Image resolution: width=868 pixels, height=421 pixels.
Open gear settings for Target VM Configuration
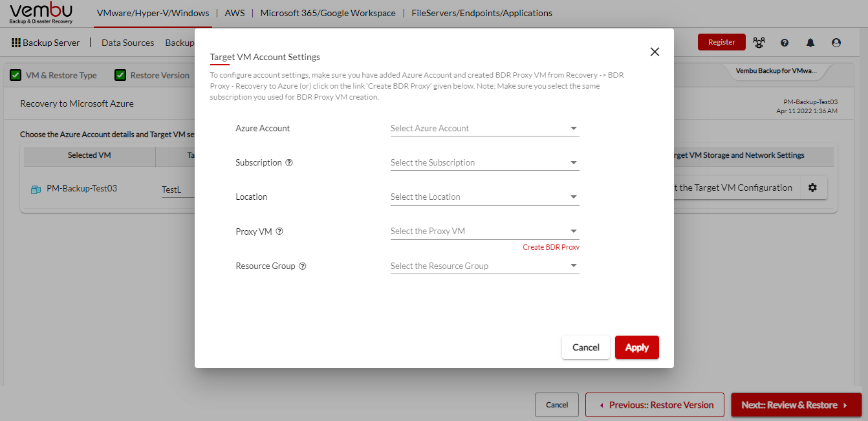[813, 188]
